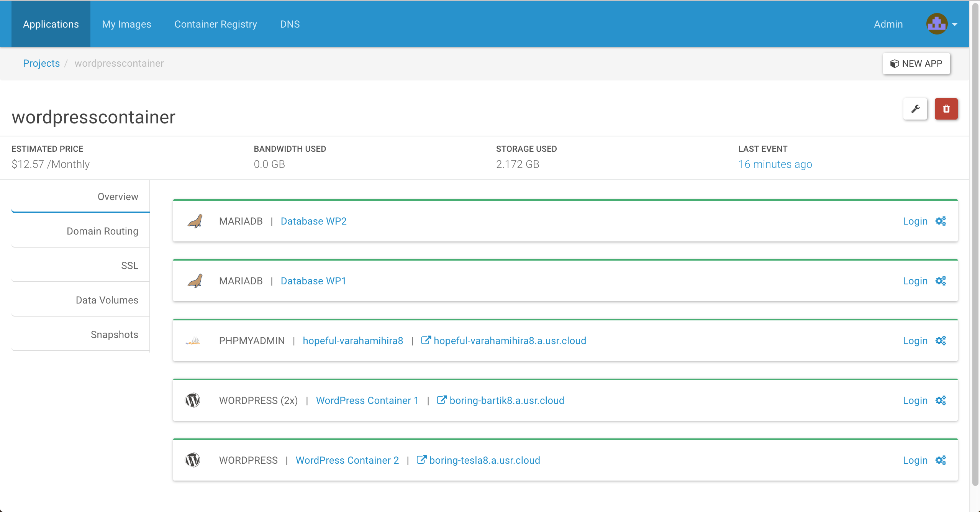Viewport: 980px width, 512px height.
Task: Click external link icon before boring-bartik8.a.usr.cloud
Action: point(442,400)
